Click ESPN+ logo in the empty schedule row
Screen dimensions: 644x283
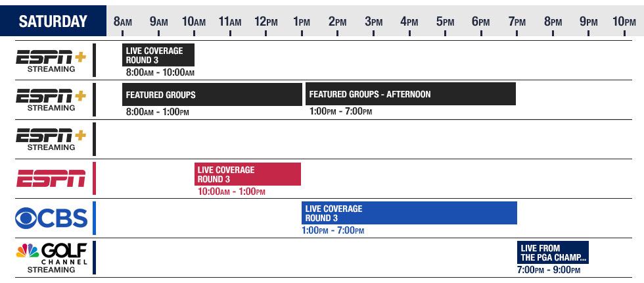pyautogui.click(x=51, y=138)
